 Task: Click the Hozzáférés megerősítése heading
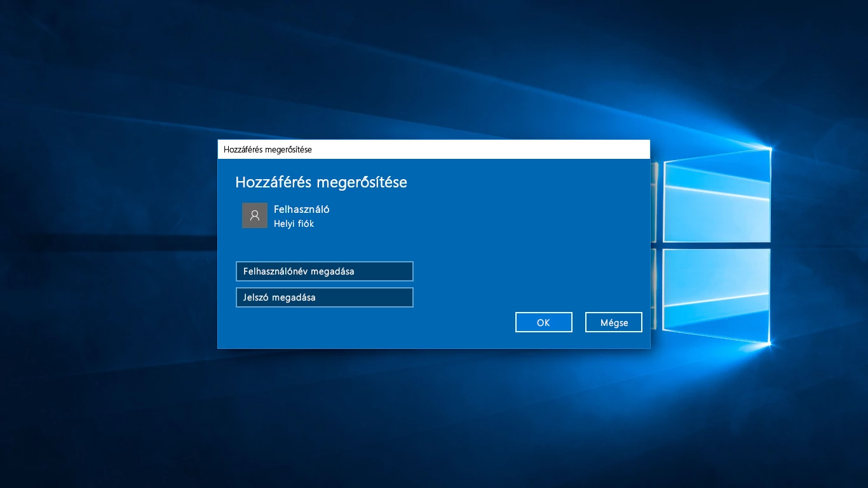click(321, 182)
